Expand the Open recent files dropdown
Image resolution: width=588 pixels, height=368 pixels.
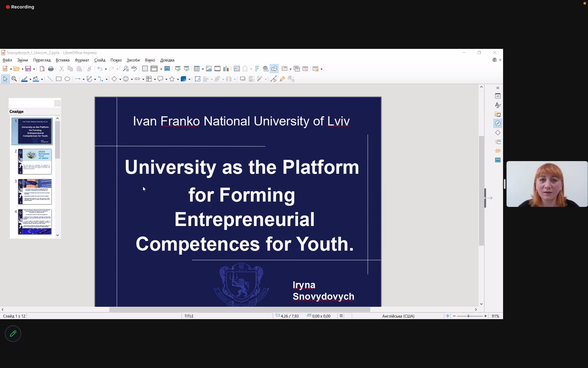point(23,69)
